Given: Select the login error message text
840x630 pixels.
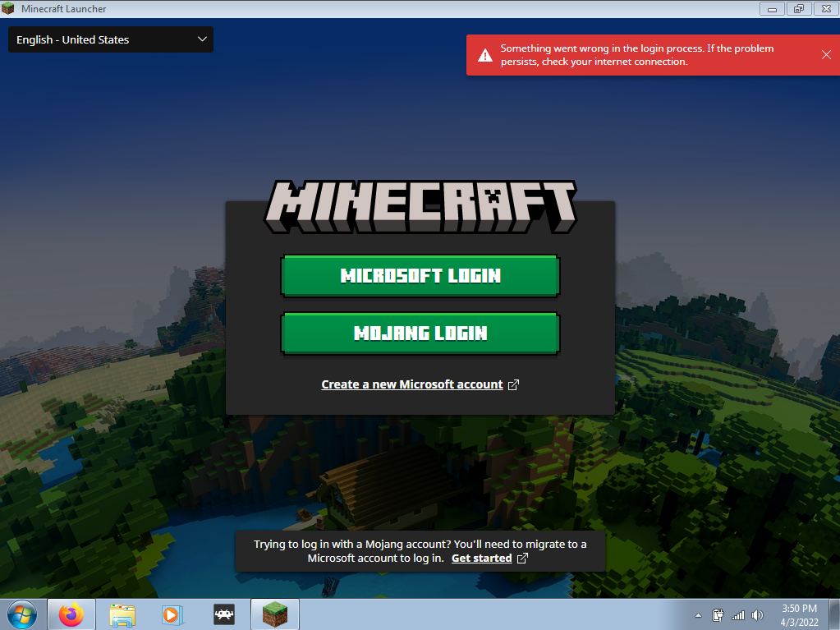Looking at the screenshot, I should tap(637, 55).
